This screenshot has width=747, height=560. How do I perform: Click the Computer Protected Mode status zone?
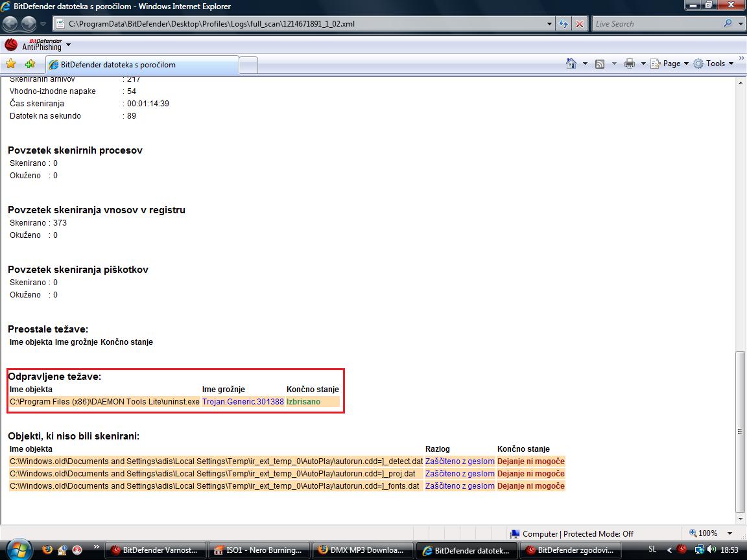572,534
